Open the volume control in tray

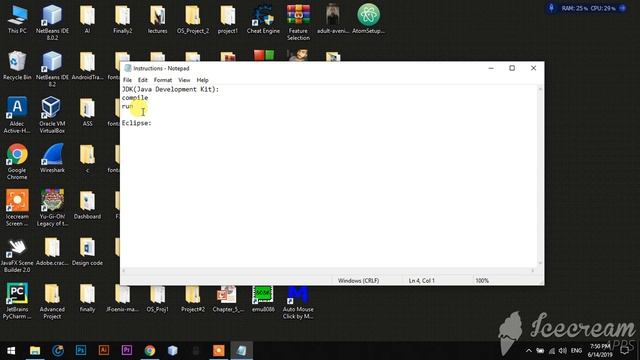point(563,351)
